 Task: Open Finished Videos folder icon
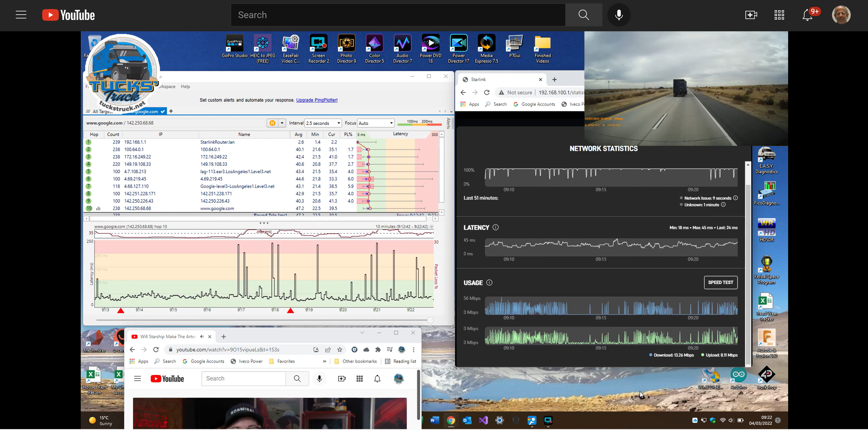[542, 49]
